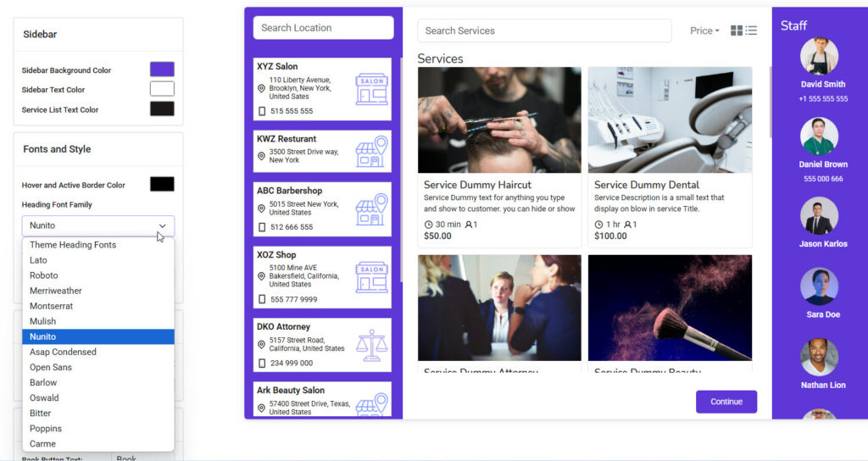Click the XOZ Shop salon storefront icon
The image size is (868, 461).
click(372, 277)
